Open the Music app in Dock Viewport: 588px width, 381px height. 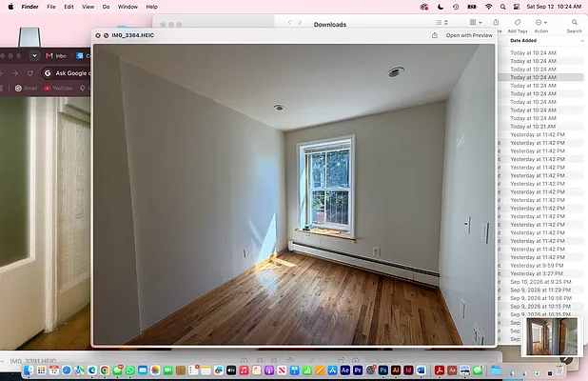pyautogui.click(x=244, y=371)
